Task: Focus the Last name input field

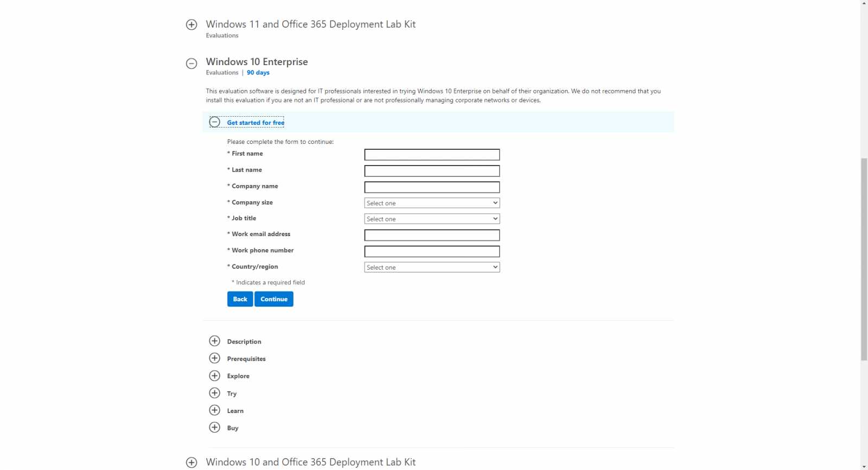Action: [x=432, y=171]
